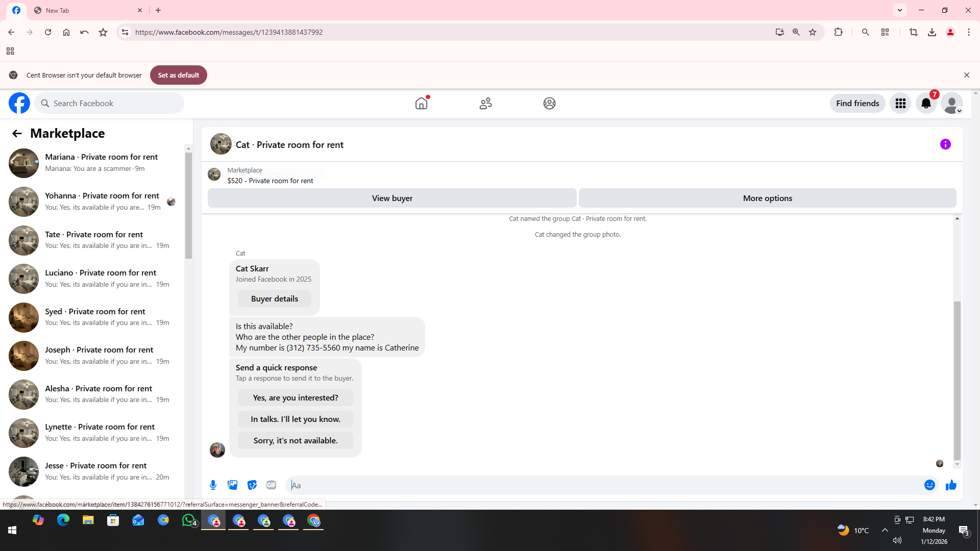
Task: Open Facebook notifications bell
Action: [926, 104]
